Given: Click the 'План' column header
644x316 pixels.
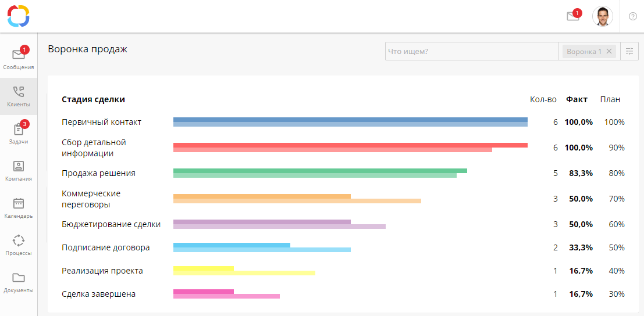Looking at the screenshot, I should click(x=610, y=99).
